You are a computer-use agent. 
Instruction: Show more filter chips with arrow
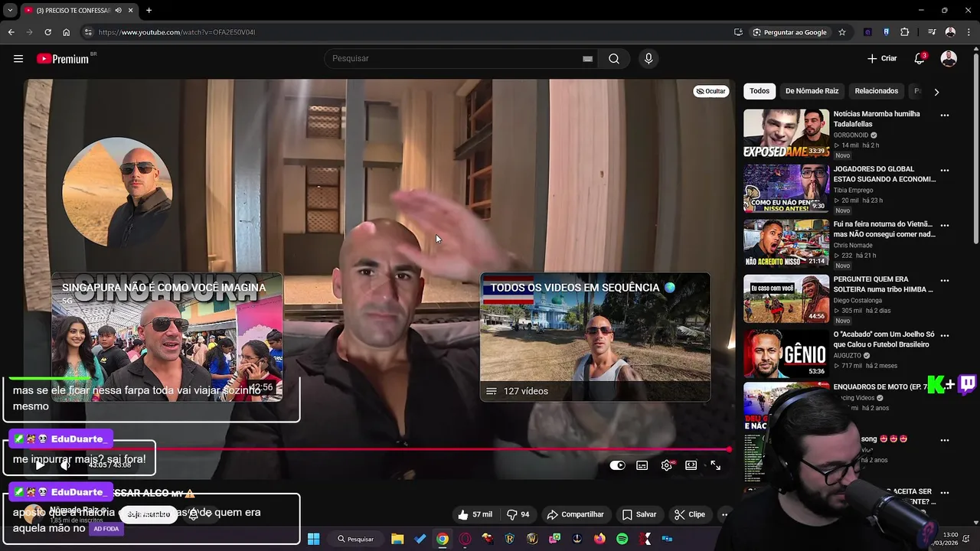[x=936, y=92]
